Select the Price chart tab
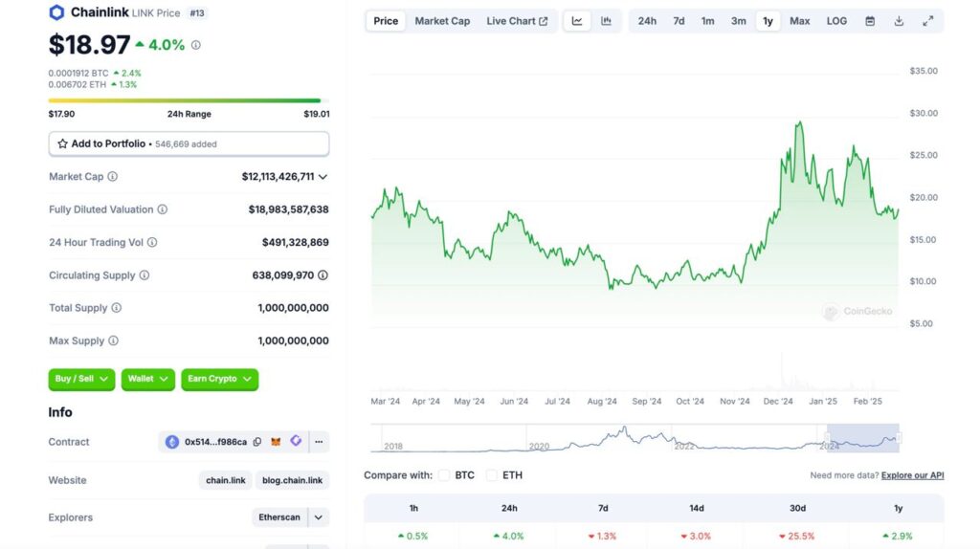 point(386,21)
